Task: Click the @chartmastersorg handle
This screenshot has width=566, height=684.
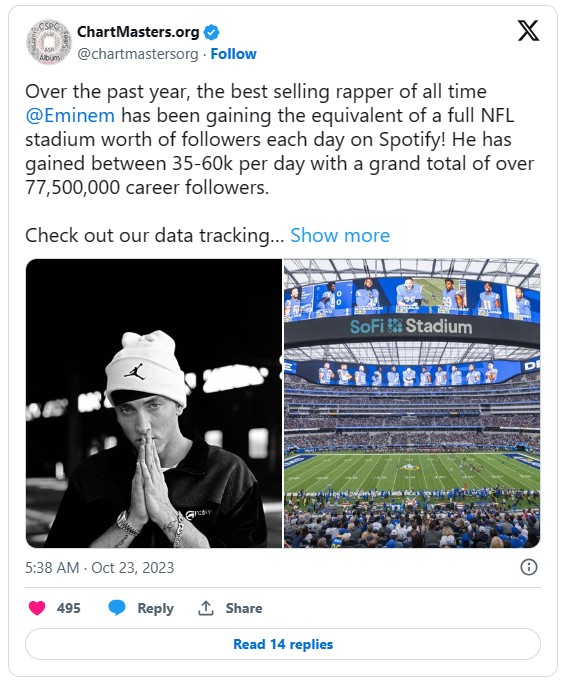Action: pos(137,54)
